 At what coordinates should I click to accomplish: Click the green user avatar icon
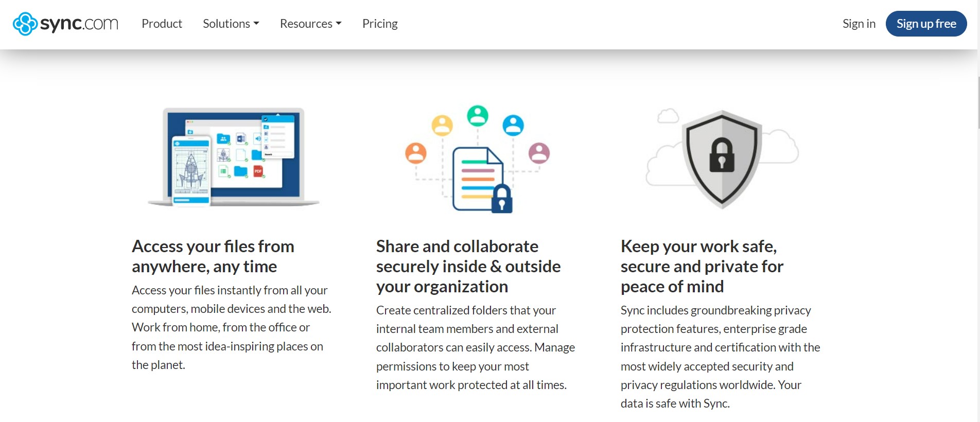(x=478, y=116)
